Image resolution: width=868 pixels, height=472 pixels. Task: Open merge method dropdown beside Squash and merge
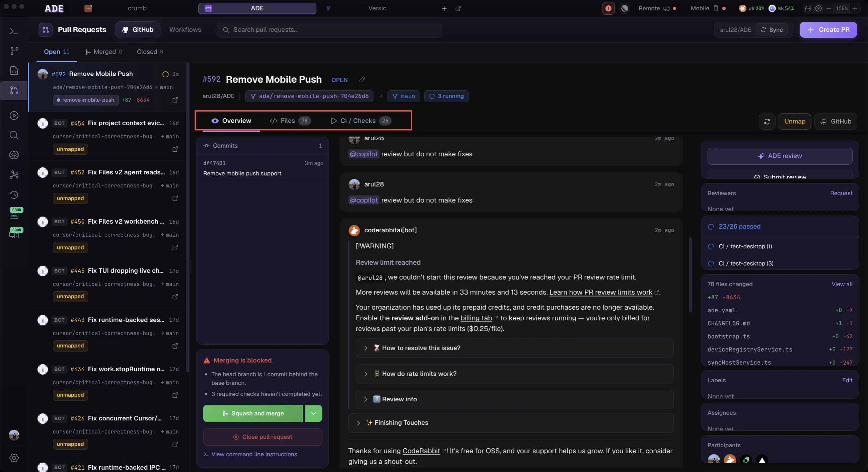[313, 413]
